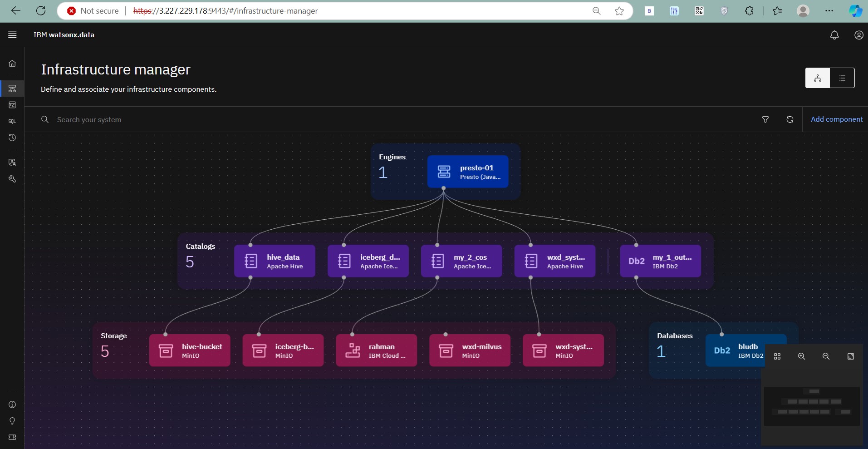Viewport: 868px width, 449px height.
Task: Select the hive-bucket storage node
Action: point(190,350)
